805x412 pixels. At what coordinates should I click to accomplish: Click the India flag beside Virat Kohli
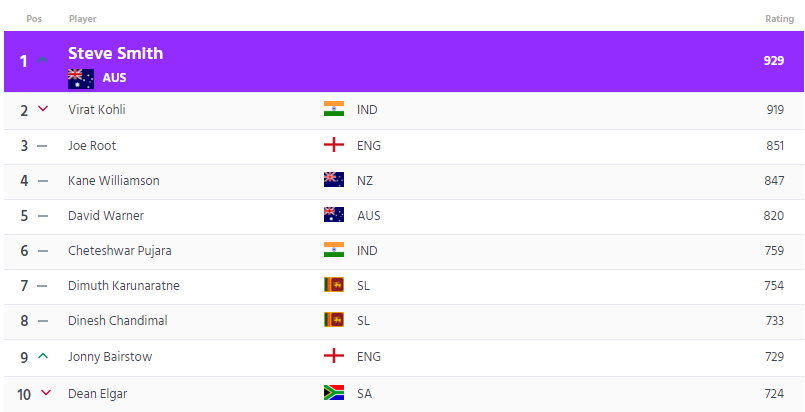pyautogui.click(x=334, y=109)
